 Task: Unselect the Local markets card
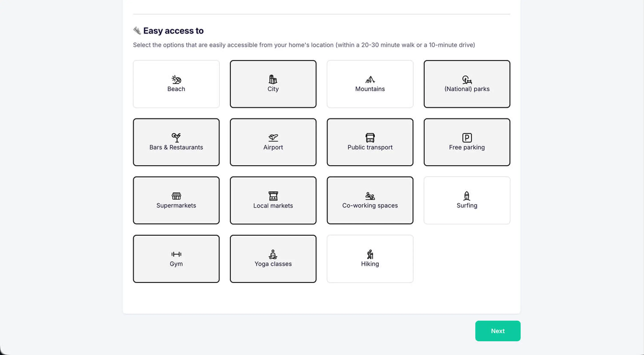coord(273,200)
